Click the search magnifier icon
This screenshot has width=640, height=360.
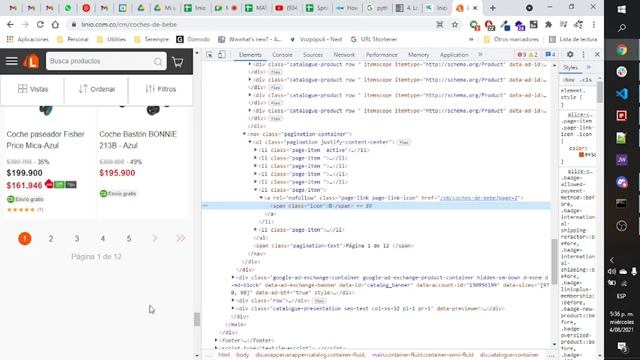(158, 62)
